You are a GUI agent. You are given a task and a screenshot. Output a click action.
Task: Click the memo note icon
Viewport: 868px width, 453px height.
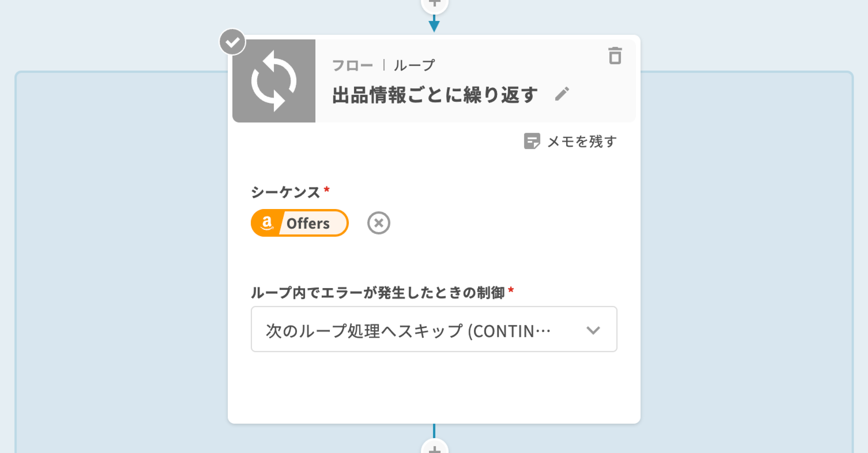(x=532, y=141)
